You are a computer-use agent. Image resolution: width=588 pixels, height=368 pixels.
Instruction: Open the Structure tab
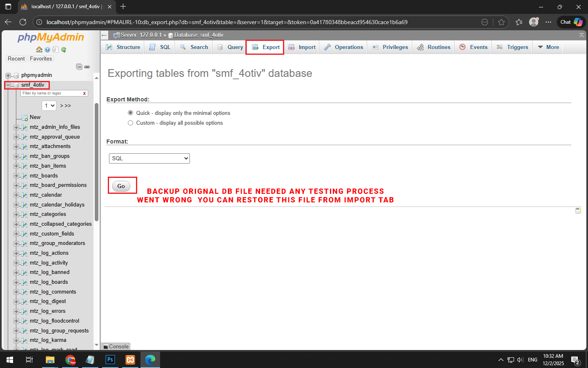123,47
